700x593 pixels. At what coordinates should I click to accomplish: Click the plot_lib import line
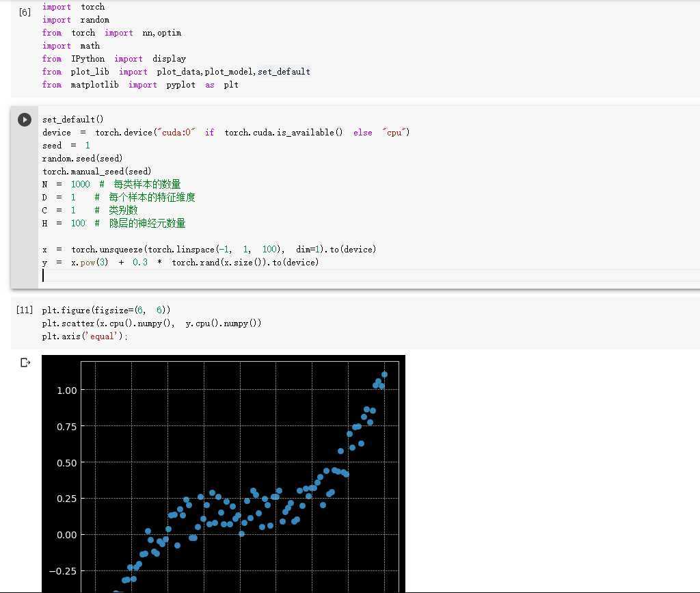coord(176,71)
